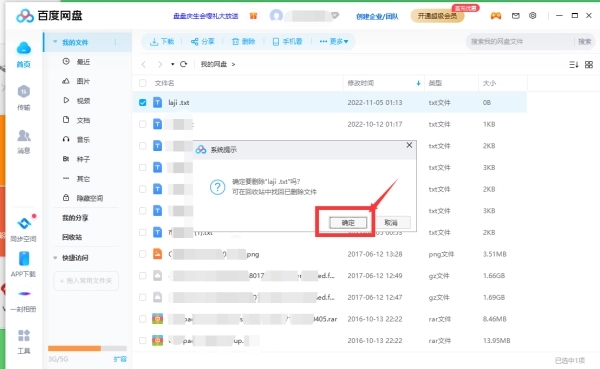Switch to grid view icon
The image size is (600, 369).
click(x=589, y=65)
